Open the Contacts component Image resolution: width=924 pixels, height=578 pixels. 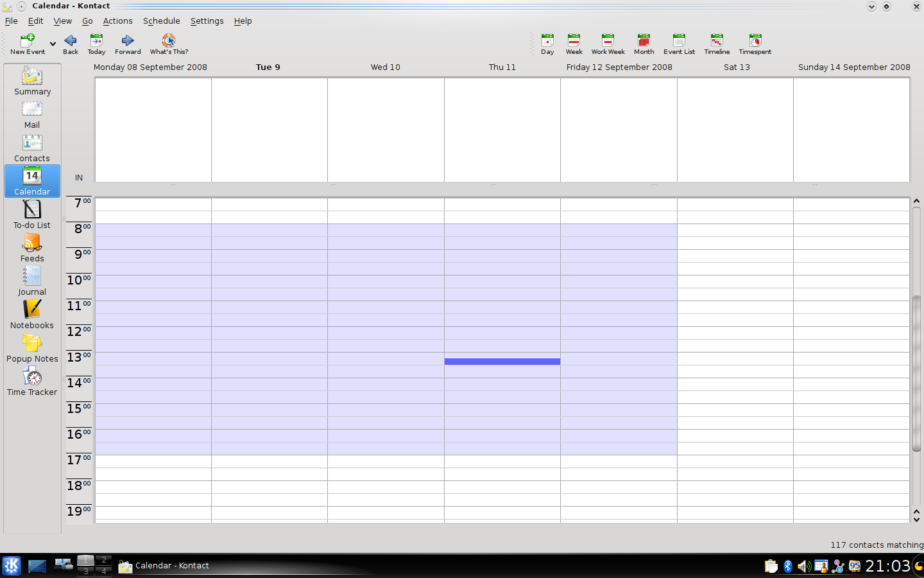pyautogui.click(x=32, y=148)
